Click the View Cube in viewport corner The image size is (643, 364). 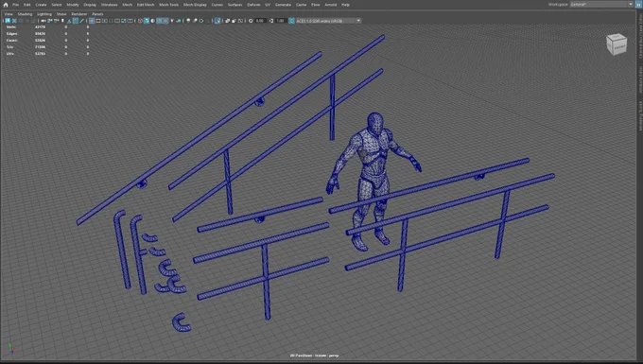(617, 44)
